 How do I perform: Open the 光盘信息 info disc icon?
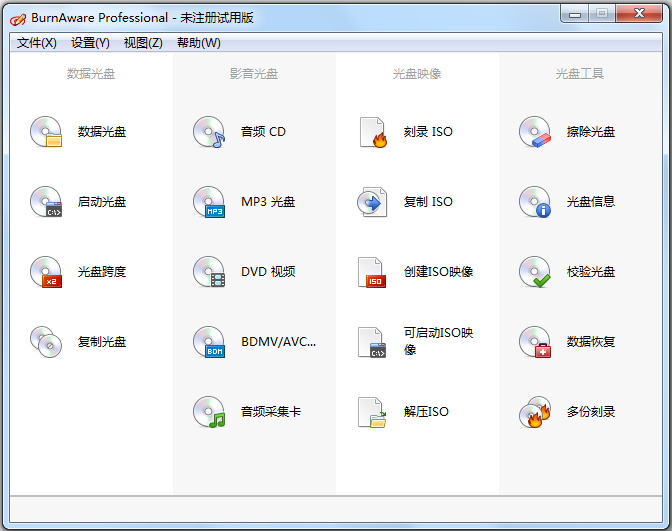click(x=535, y=201)
